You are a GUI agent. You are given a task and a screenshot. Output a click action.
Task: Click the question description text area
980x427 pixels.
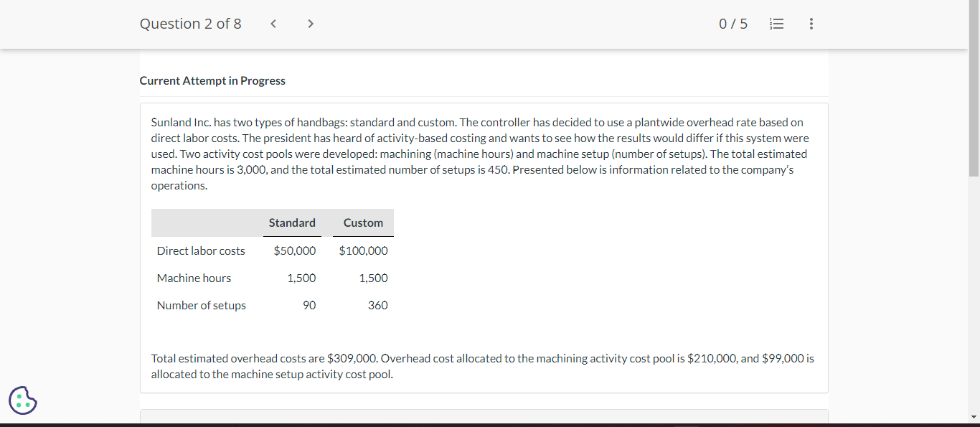point(479,154)
